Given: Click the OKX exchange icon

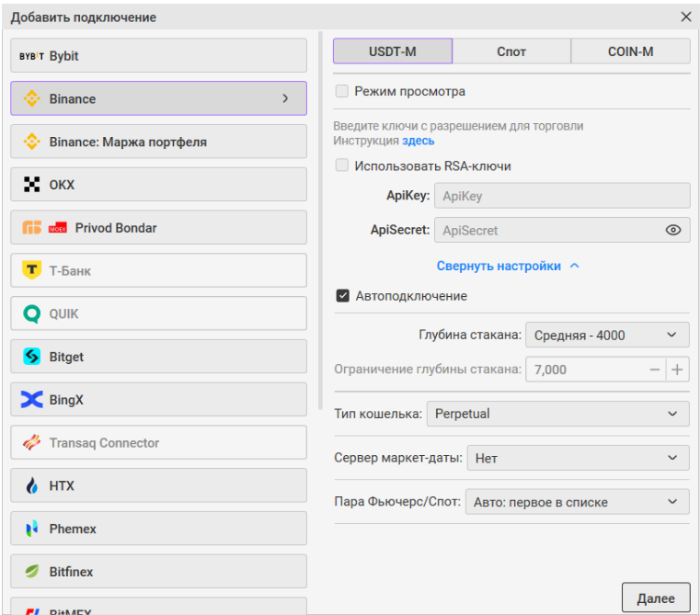Looking at the screenshot, I should coord(32,185).
